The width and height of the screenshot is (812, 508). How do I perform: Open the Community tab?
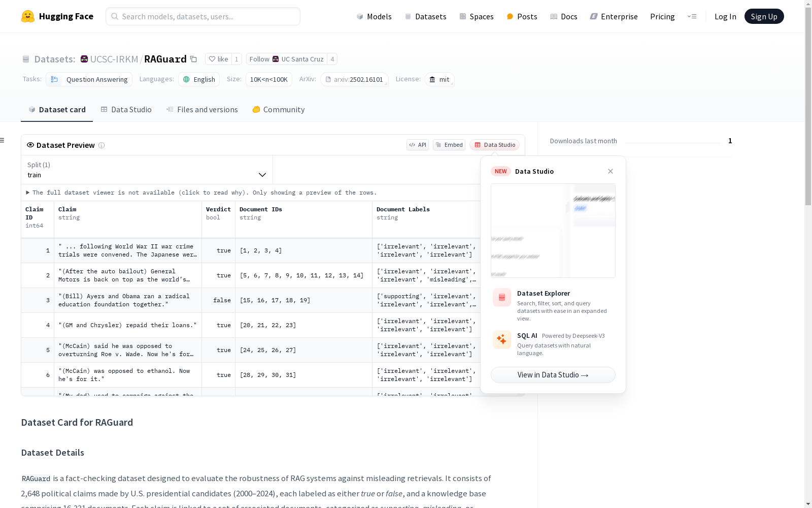pos(279,110)
